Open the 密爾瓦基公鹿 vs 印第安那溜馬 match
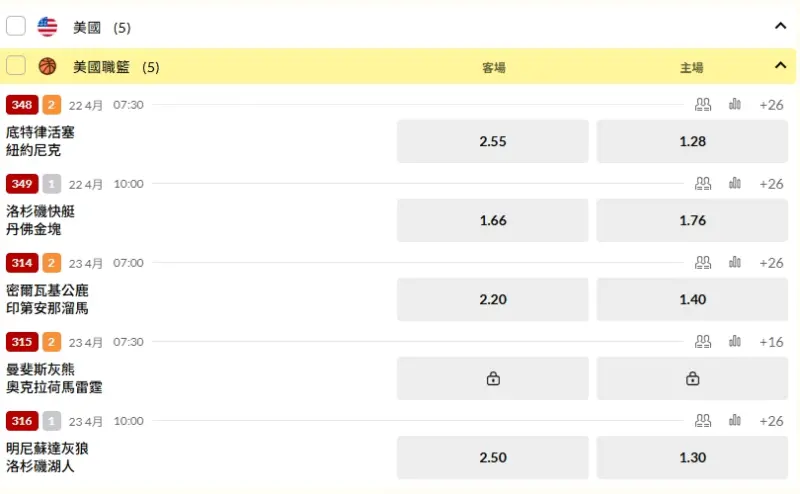Image resolution: width=800 pixels, height=494 pixels. [x=47, y=300]
